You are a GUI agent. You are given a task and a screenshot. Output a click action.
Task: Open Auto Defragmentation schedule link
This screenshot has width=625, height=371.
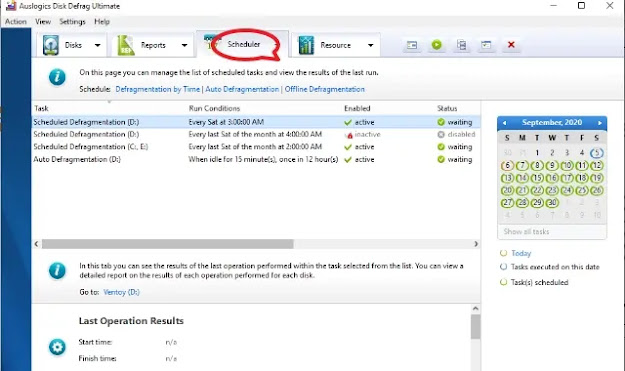[x=242, y=89]
